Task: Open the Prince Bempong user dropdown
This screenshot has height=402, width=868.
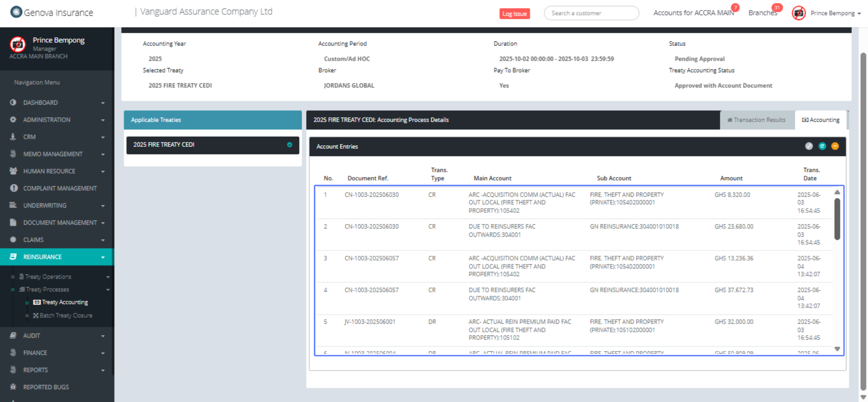Action: tap(836, 13)
